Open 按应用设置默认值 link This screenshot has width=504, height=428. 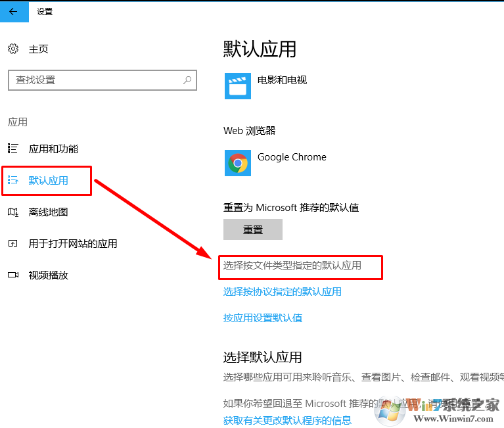pos(263,318)
